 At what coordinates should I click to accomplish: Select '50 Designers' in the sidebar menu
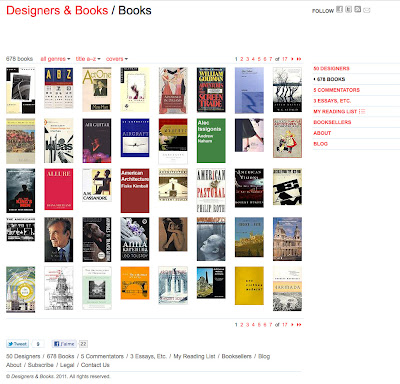[x=331, y=68]
